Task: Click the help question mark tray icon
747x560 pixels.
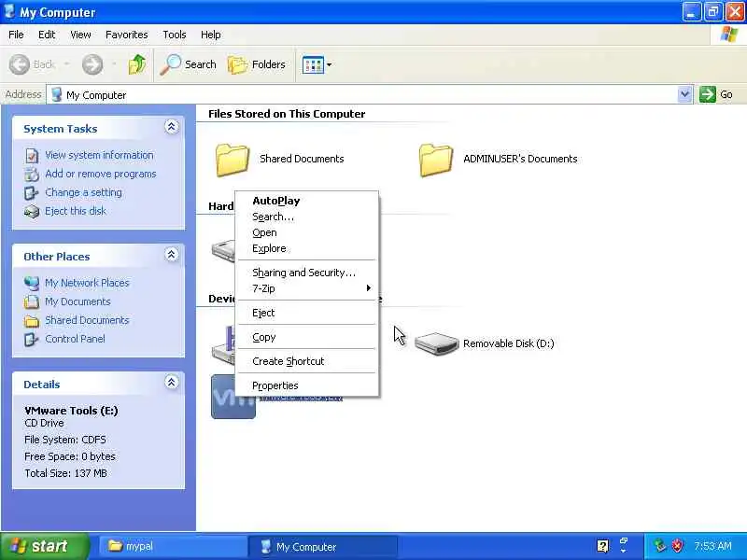Action: 602,546
